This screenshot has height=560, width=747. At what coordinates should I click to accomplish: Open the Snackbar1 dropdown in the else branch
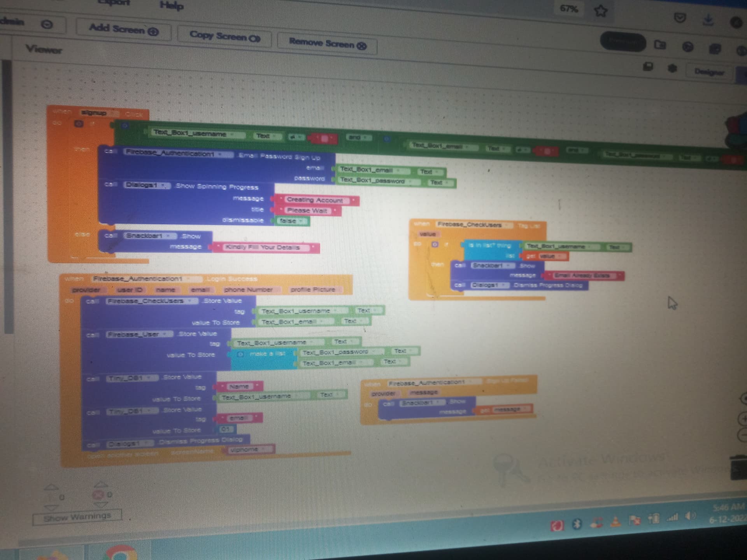[151, 236]
